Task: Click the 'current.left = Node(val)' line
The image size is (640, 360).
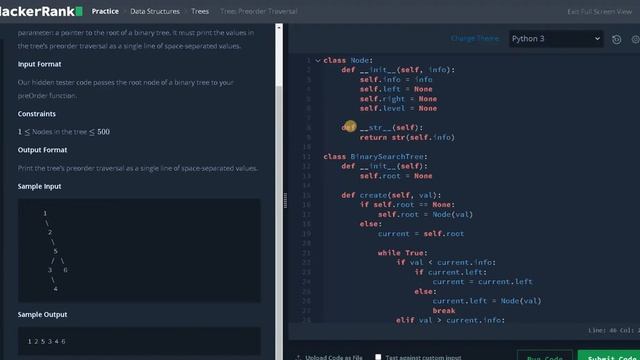Action: [x=487, y=301]
